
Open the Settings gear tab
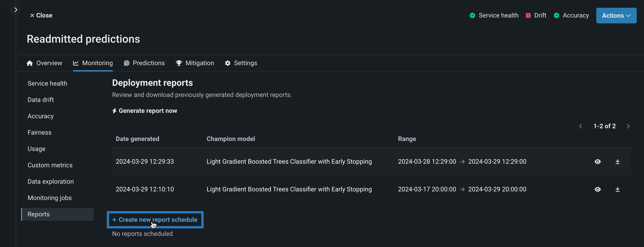click(241, 63)
